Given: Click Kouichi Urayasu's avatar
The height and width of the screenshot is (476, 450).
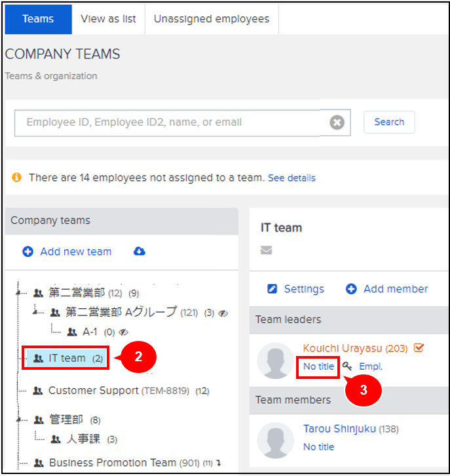Looking at the screenshot, I should (x=275, y=361).
